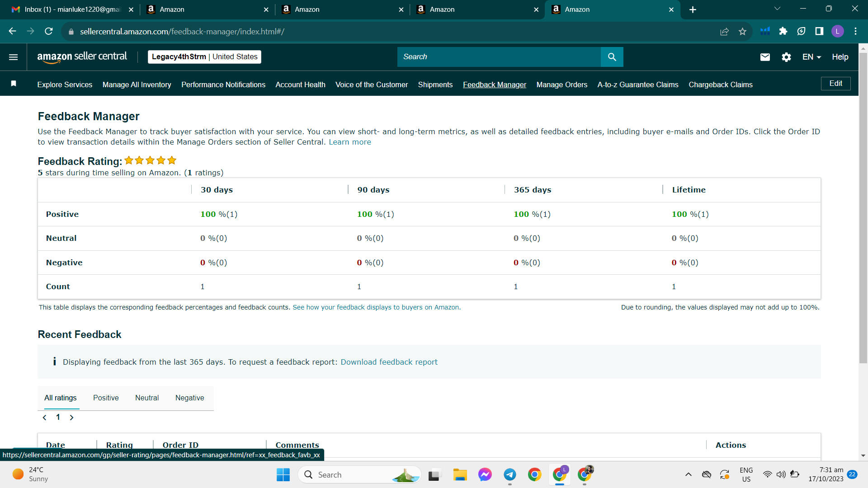
Task: Open the tab search dropdown arrow
Action: tap(778, 9)
